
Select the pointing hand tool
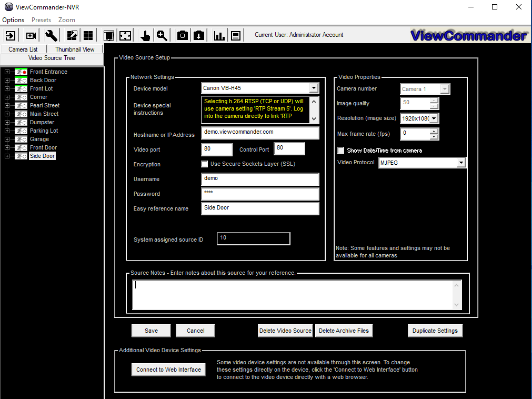[x=145, y=35]
